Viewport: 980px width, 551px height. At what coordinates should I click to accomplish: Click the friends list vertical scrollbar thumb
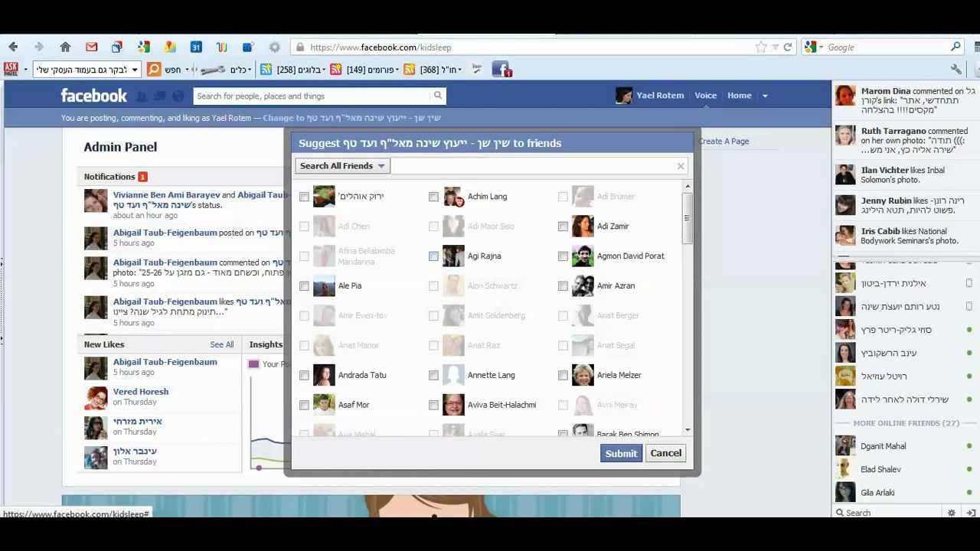tap(687, 218)
